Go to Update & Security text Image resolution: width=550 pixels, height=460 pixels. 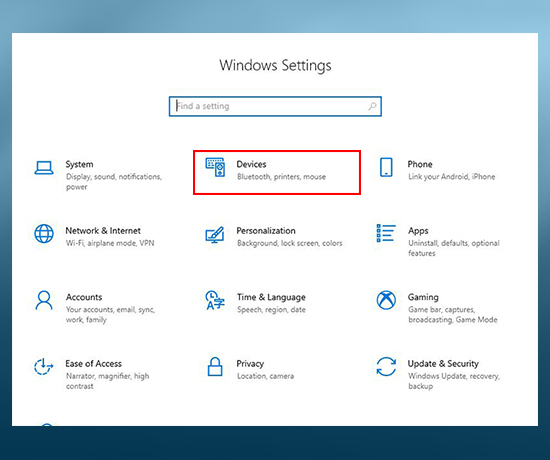443,364
